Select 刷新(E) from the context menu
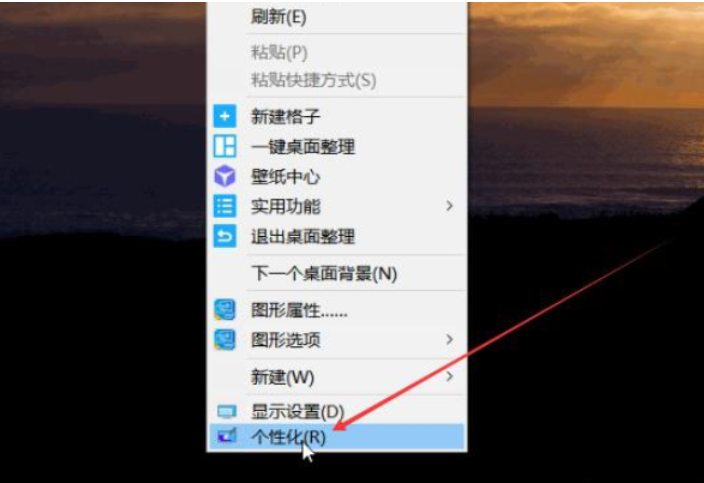Screen dimensions: 704x483 (337, 17)
